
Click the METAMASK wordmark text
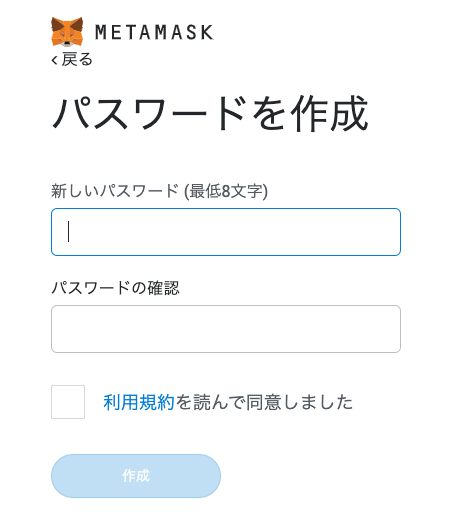coord(154,32)
